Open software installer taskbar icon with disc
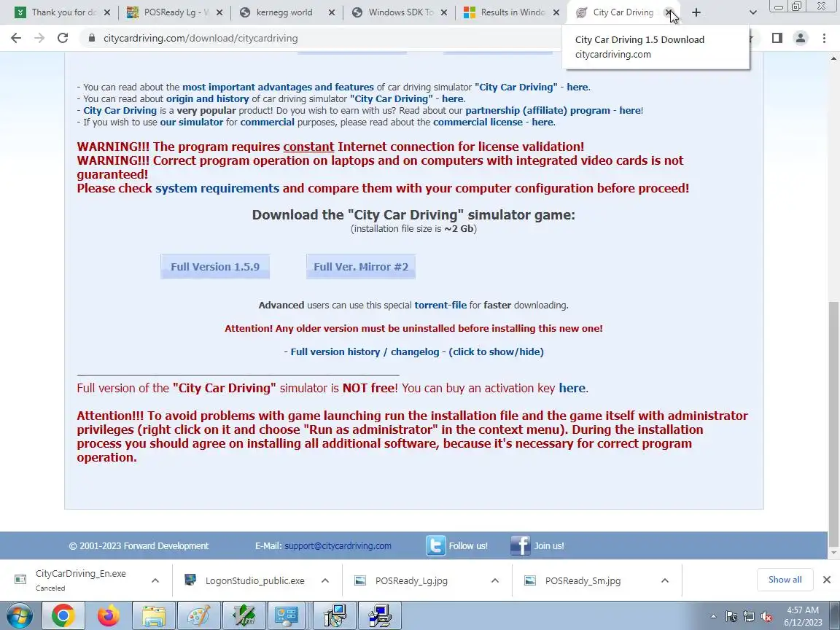 click(x=335, y=616)
